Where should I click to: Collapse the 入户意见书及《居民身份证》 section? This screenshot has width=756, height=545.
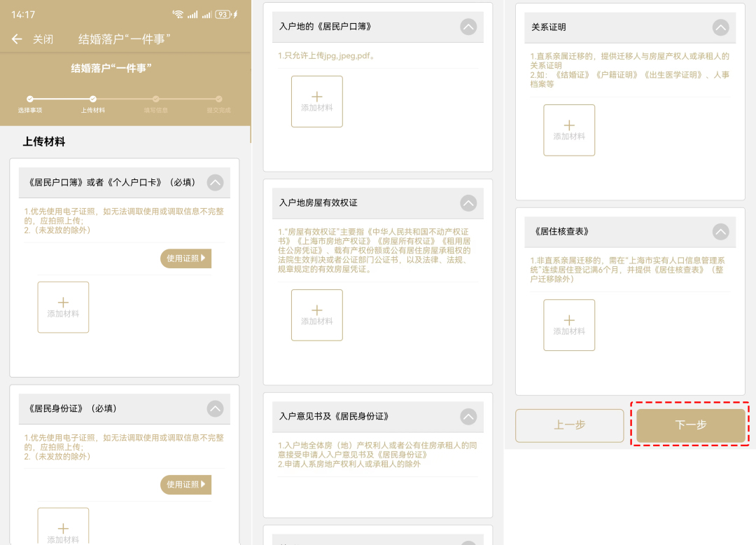(468, 416)
